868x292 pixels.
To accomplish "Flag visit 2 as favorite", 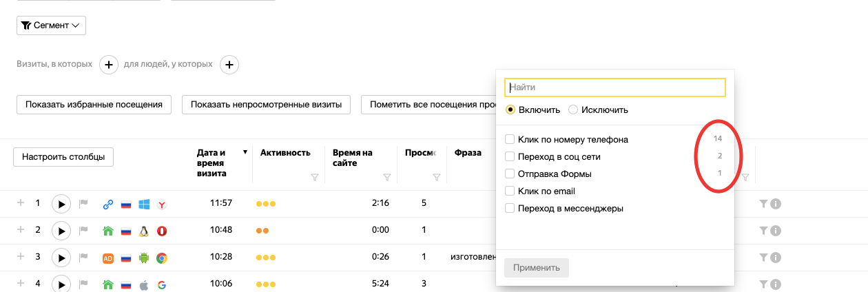I will 84,231.
